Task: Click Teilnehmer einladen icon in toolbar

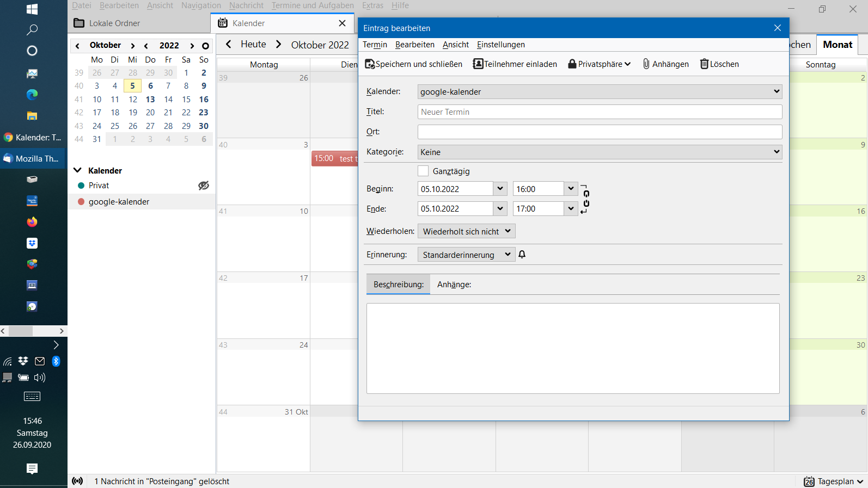Action: (478, 64)
